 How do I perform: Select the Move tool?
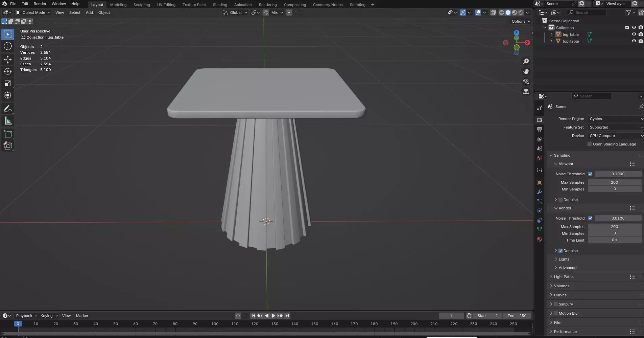pyautogui.click(x=8, y=60)
